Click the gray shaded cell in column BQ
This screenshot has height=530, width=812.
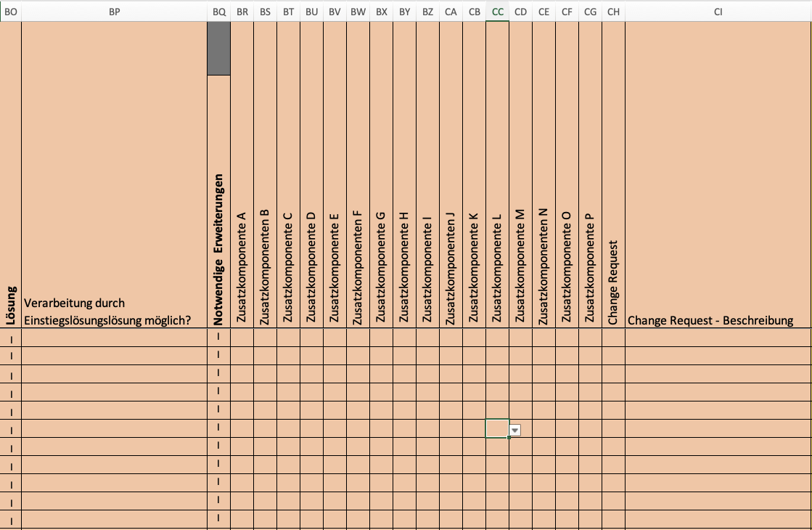point(218,49)
